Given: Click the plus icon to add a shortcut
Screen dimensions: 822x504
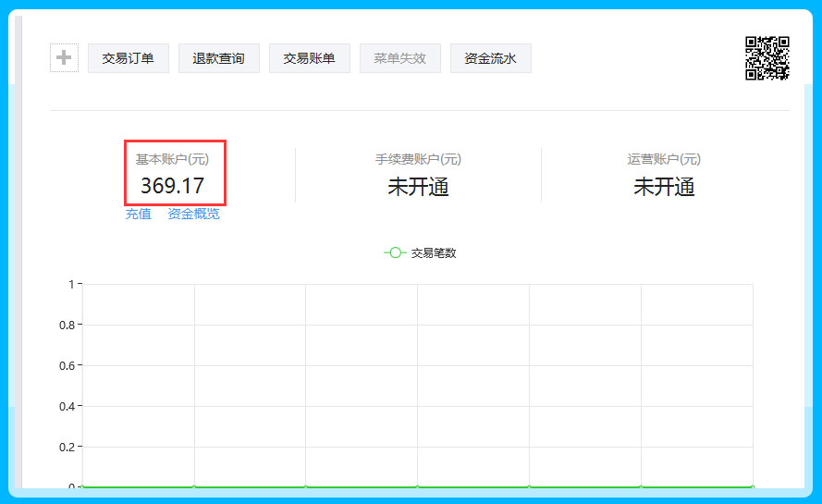Looking at the screenshot, I should pyautogui.click(x=64, y=58).
